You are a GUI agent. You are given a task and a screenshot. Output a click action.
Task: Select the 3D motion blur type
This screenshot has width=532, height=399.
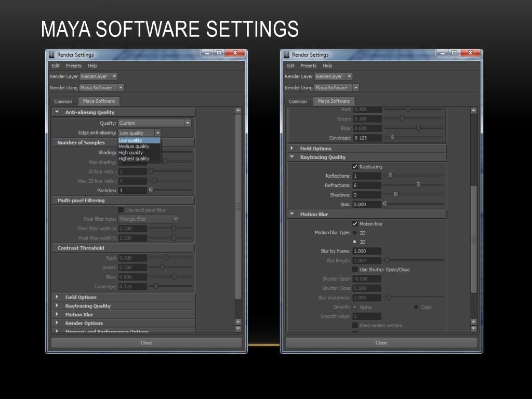pos(354,242)
